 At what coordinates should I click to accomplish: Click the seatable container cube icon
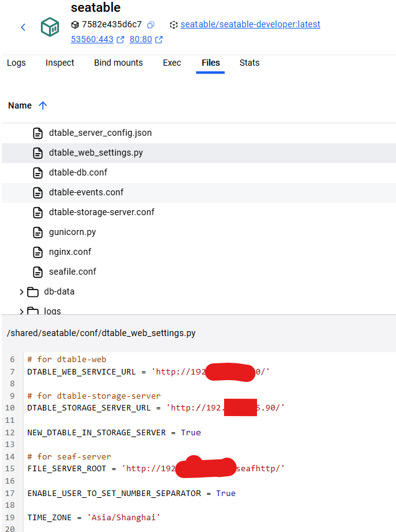[x=50, y=27]
